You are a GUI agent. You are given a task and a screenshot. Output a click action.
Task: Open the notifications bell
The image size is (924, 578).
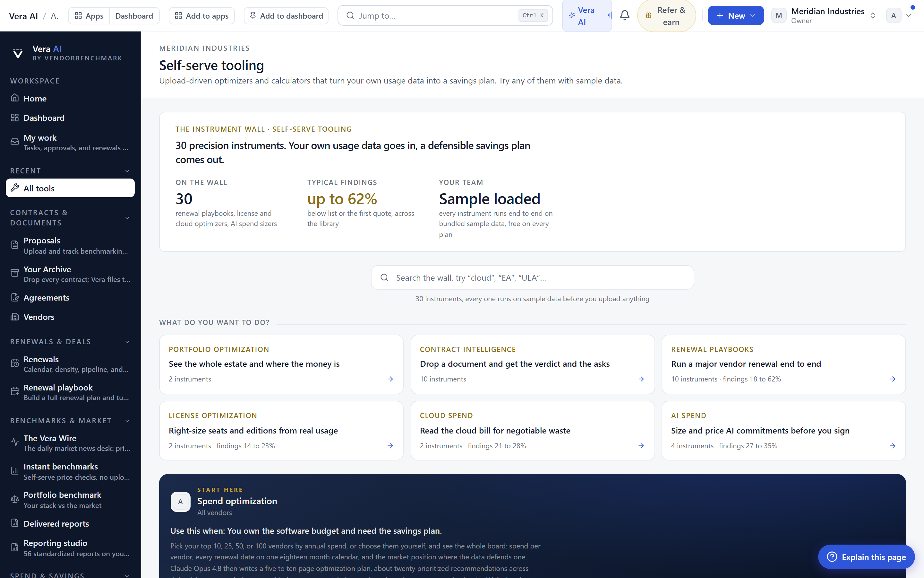[625, 16]
